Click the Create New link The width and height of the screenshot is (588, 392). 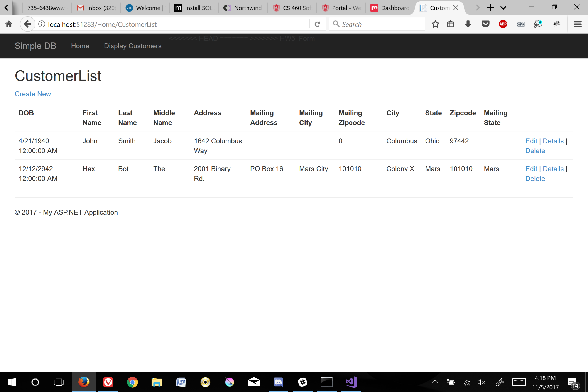(33, 94)
